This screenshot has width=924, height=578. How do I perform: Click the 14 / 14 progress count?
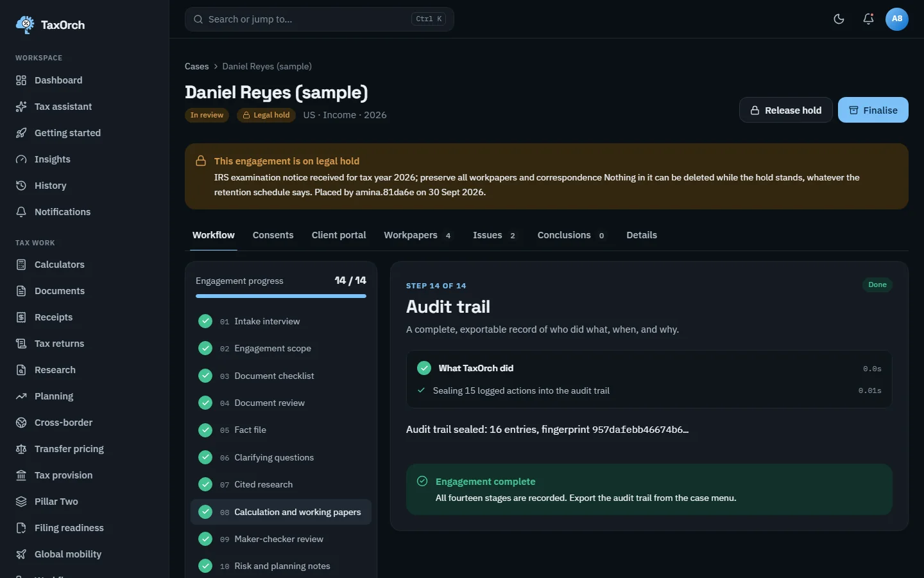350,280
